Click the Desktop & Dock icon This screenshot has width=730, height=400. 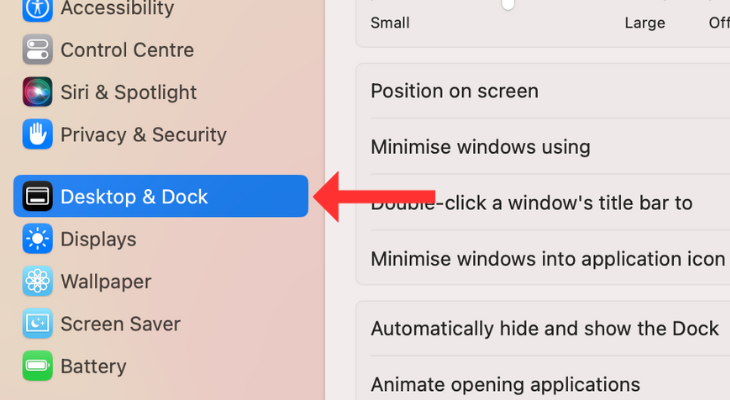(x=37, y=197)
